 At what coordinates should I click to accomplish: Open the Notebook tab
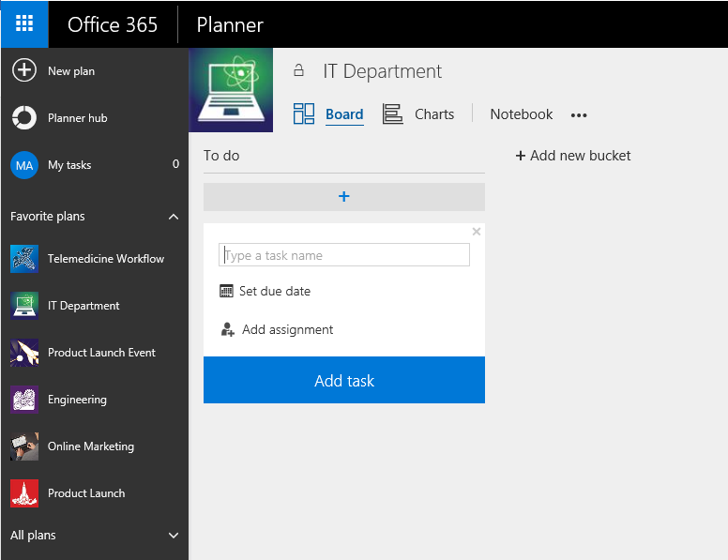(521, 114)
